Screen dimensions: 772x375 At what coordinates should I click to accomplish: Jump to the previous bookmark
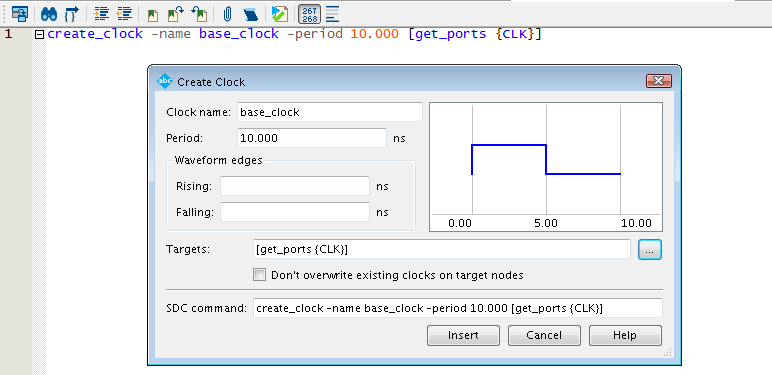[199, 14]
